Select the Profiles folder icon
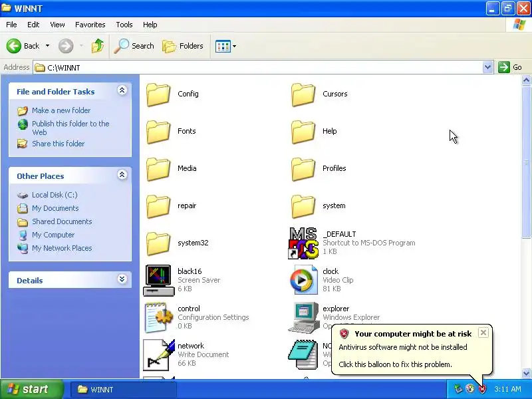532x399 pixels. coord(303,170)
